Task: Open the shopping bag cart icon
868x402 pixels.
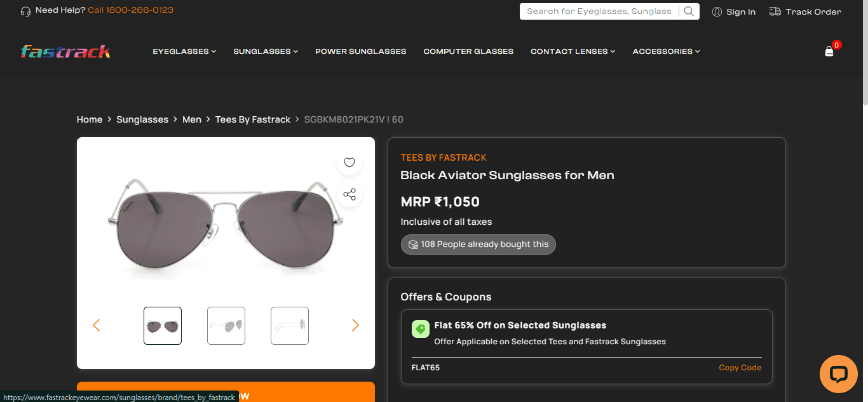Action: coord(829,51)
